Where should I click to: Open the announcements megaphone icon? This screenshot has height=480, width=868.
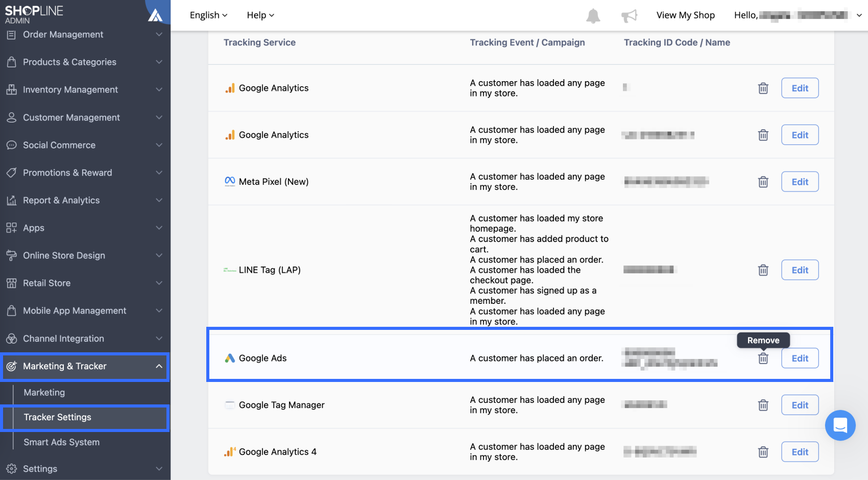pos(629,16)
